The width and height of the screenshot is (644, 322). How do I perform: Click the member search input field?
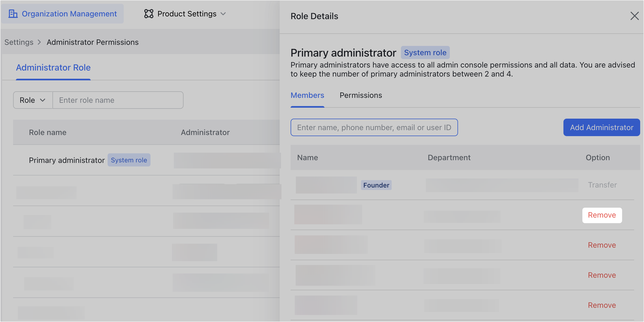coord(374,127)
